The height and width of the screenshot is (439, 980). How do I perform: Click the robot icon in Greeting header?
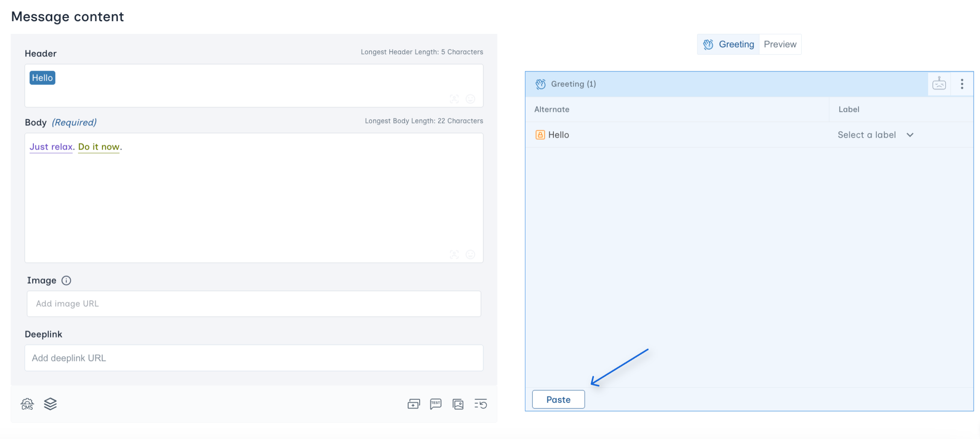pyautogui.click(x=939, y=84)
